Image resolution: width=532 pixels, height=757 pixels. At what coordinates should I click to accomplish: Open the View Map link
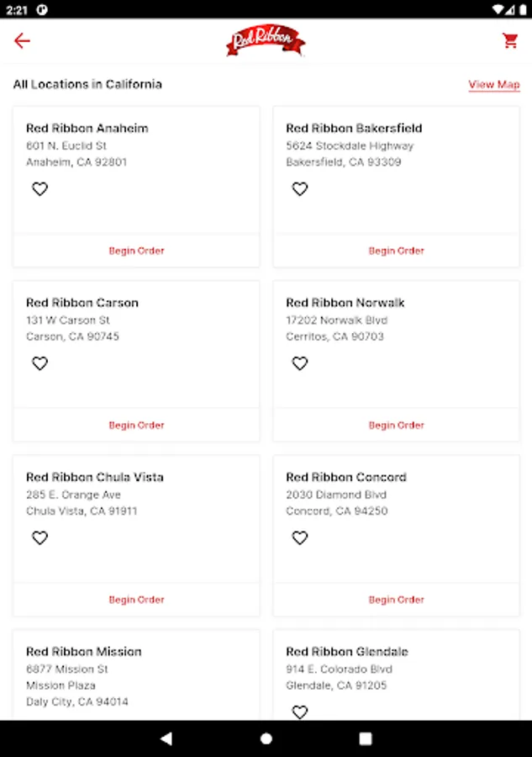494,85
